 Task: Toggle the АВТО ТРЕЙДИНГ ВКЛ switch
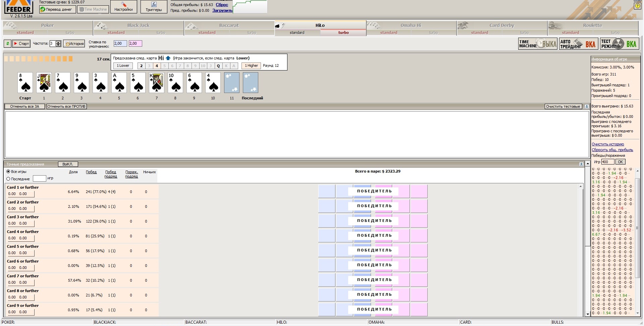tap(578, 44)
